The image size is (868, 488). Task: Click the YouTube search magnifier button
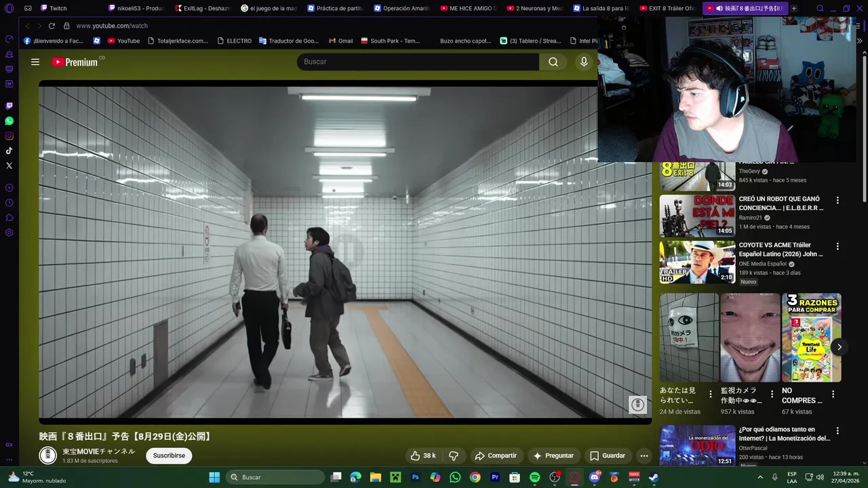pos(553,62)
